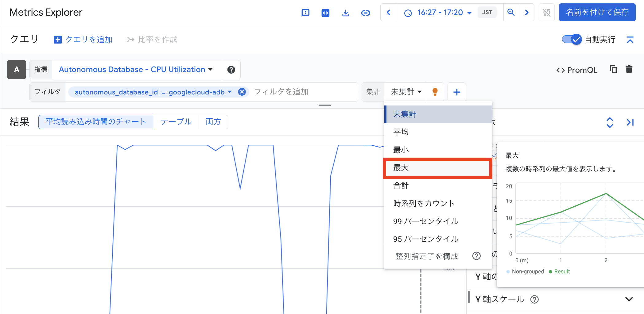
Task: Click the zoom out magnifier icon
Action: pos(511,12)
